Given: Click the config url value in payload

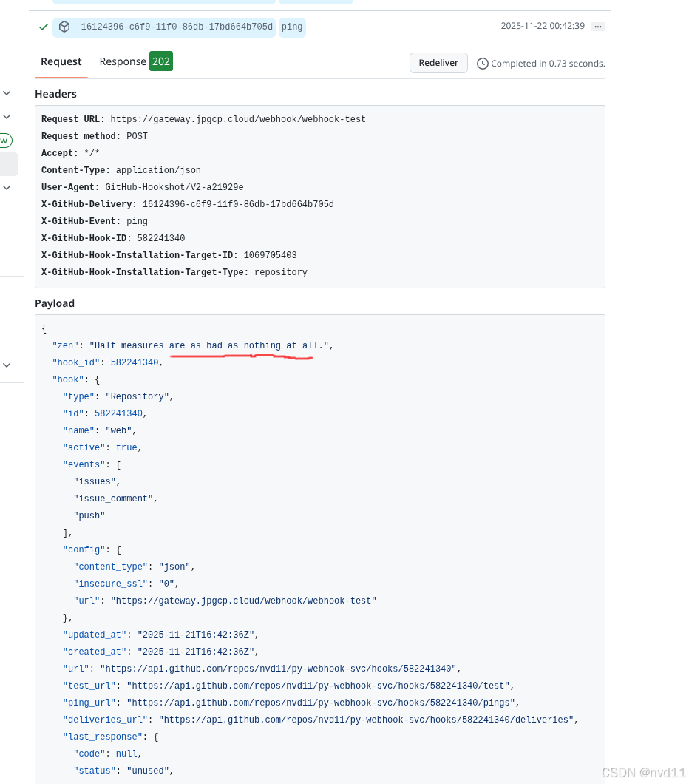Looking at the screenshot, I should 243,601.
